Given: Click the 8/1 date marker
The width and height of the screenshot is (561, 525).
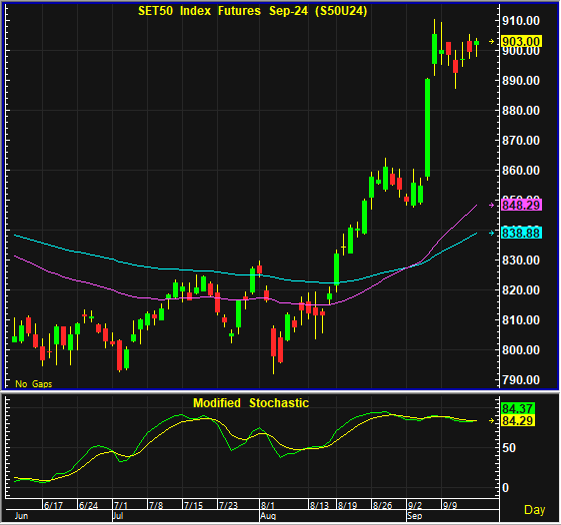Looking at the screenshot, I should click(x=268, y=505).
